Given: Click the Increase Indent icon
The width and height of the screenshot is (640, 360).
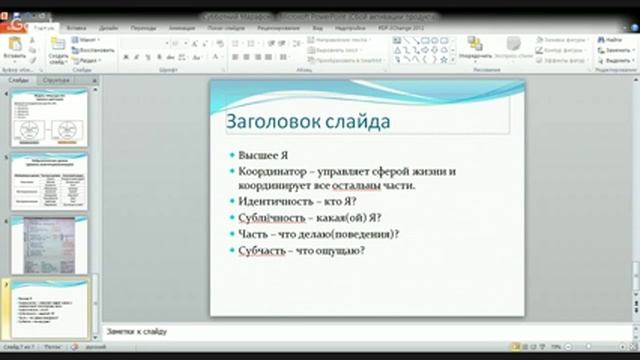Looking at the screenshot, I should (x=282, y=43).
